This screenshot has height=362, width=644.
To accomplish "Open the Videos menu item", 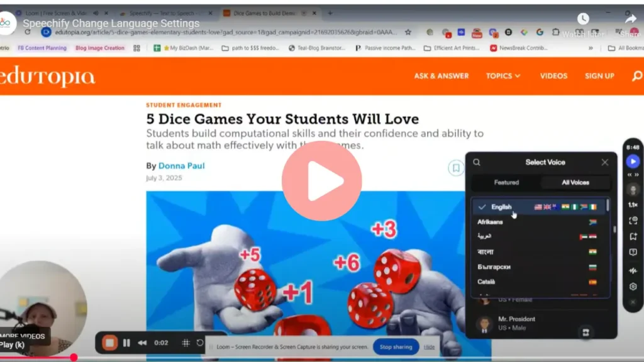I will tap(553, 76).
